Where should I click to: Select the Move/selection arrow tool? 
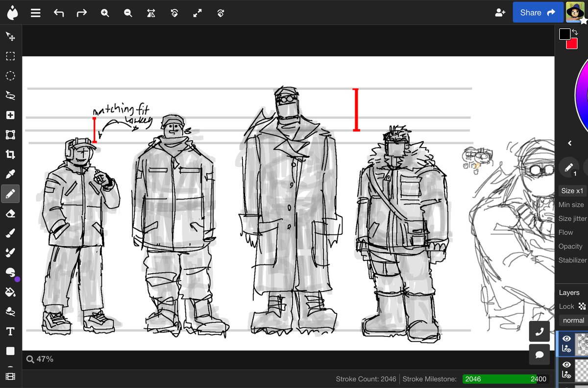point(10,36)
